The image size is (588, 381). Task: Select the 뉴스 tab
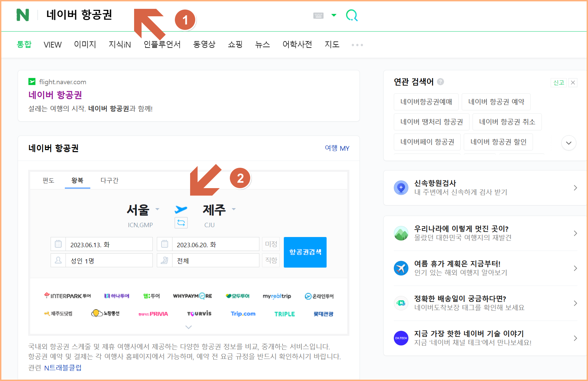[x=262, y=44]
